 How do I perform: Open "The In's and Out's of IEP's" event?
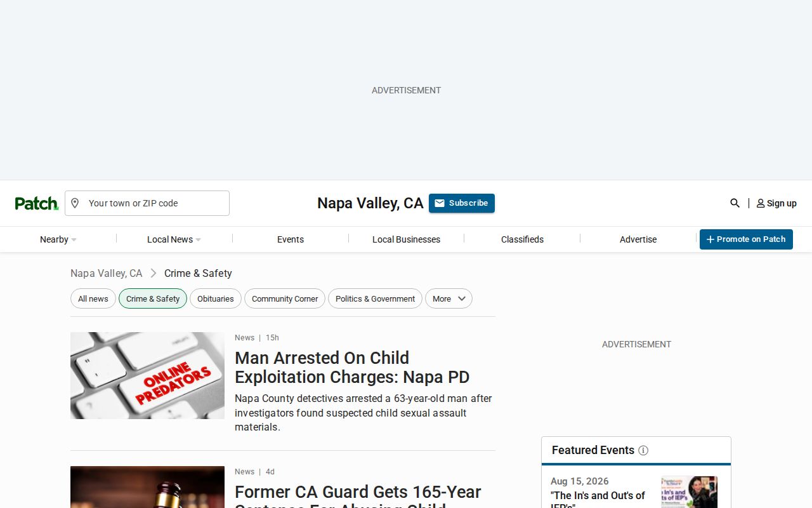point(598,500)
